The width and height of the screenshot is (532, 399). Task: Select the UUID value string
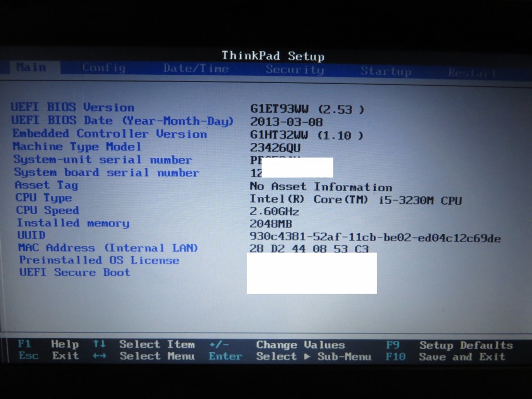coord(375,238)
